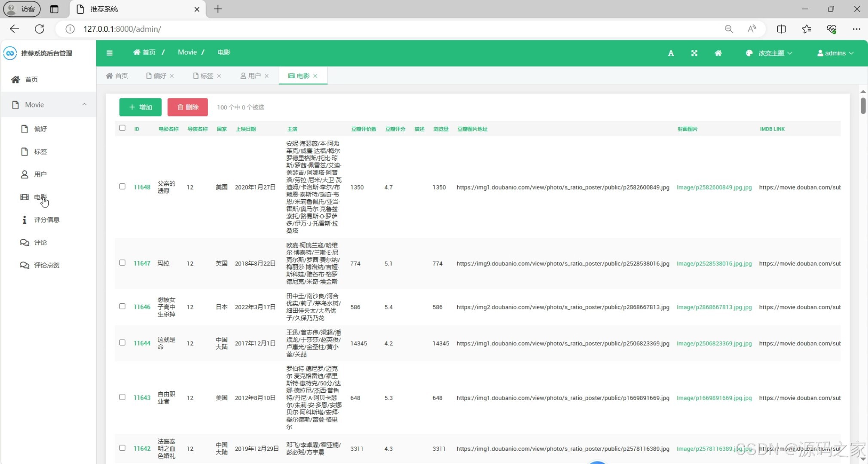The width and height of the screenshot is (868, 464).
Task: Open 评分信息 in the sidebar
Action: coord(46,220)
